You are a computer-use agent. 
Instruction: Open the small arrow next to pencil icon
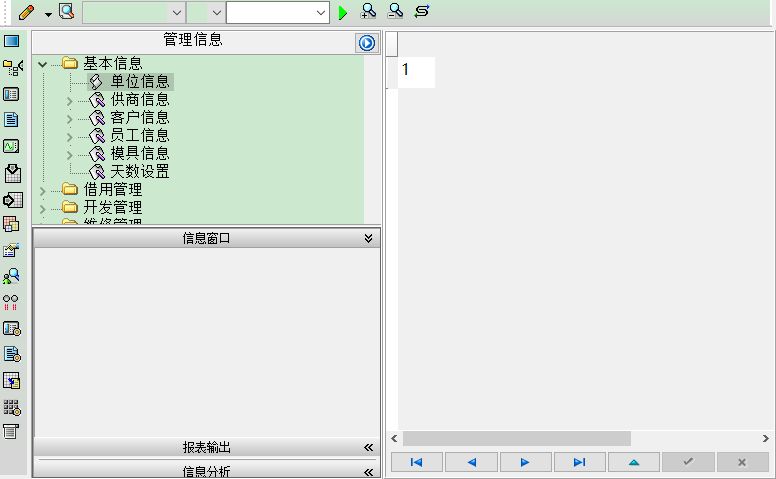point(48,14)
